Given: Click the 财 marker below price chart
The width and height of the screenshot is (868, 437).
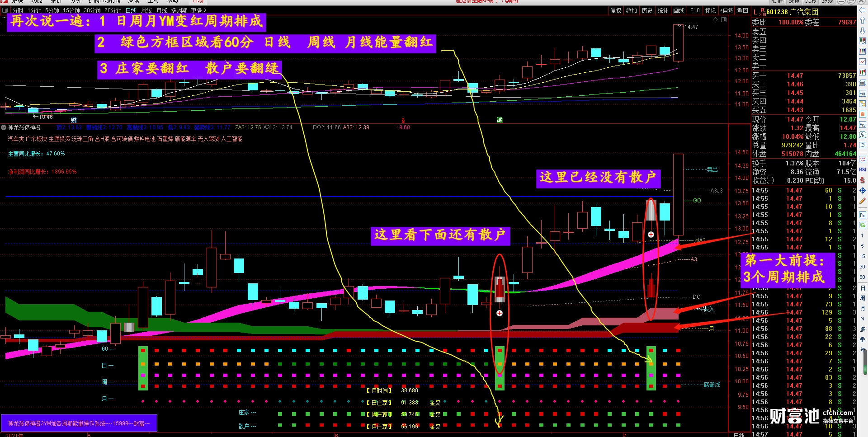Looking at the screenshot, I should click(x=74, y=120).
